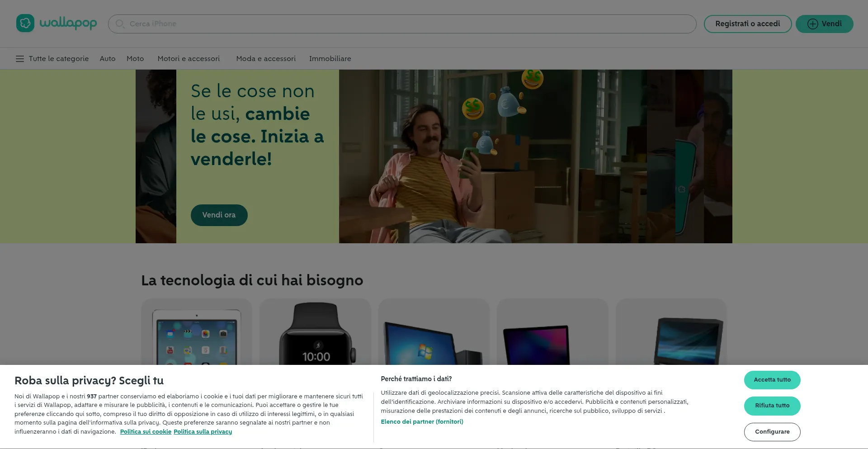Open the Politica sui cookie link

tap(146, 432)
